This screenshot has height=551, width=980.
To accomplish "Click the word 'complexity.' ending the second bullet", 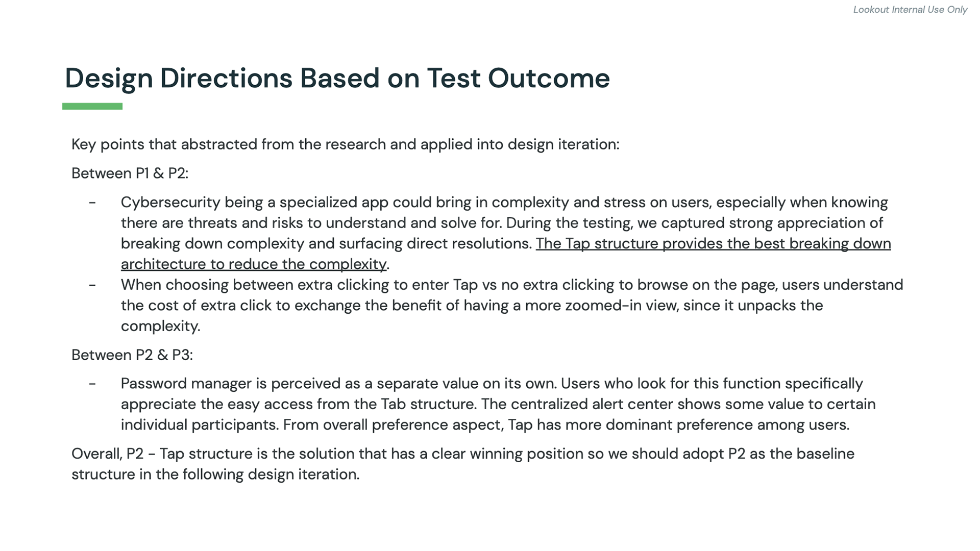I will (x=161, y=326).
